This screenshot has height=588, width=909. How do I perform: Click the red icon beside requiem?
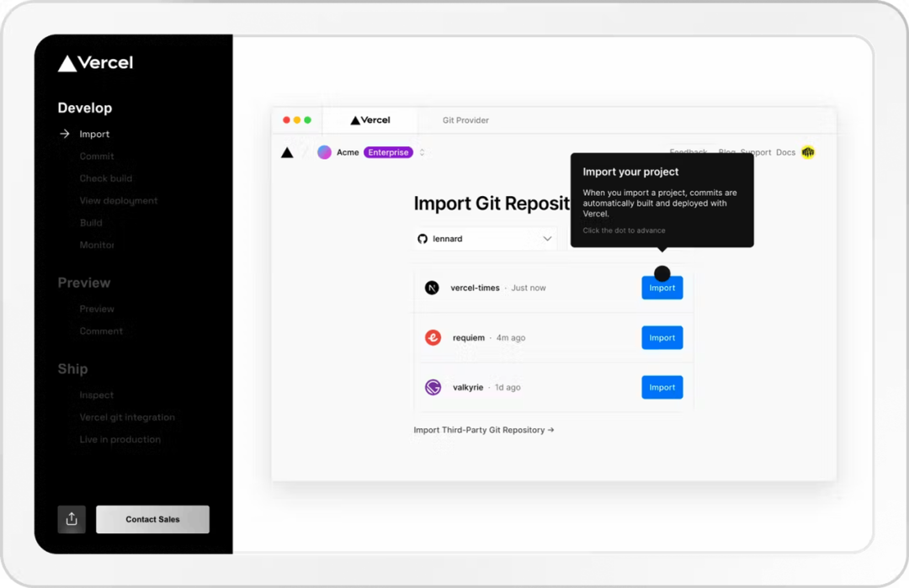point(433,337)
